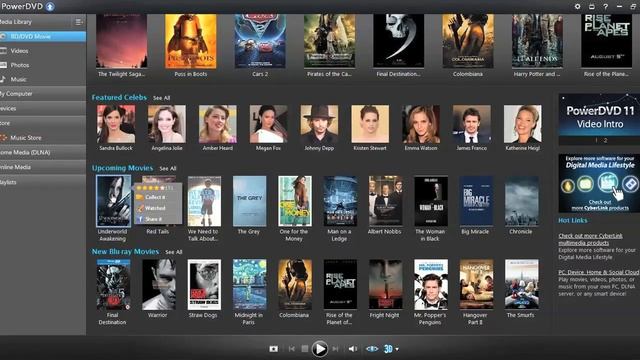Viewport: 640px width, 360px height.
Task: Open PC, Device, Home & Social Cloud link
Action: 598,272
